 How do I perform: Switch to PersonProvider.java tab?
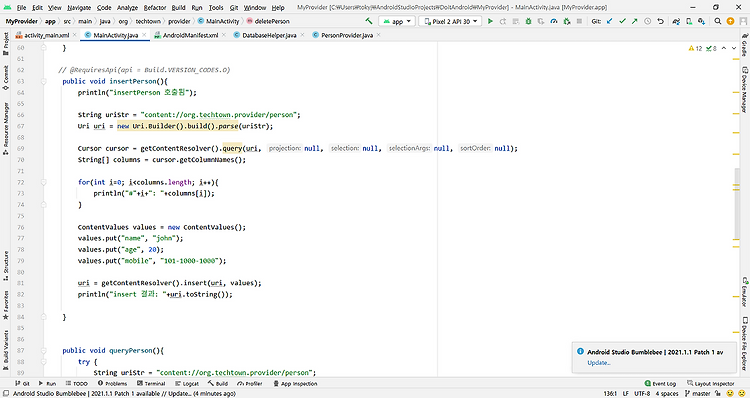pyautogui.click(x=346, y=35)
